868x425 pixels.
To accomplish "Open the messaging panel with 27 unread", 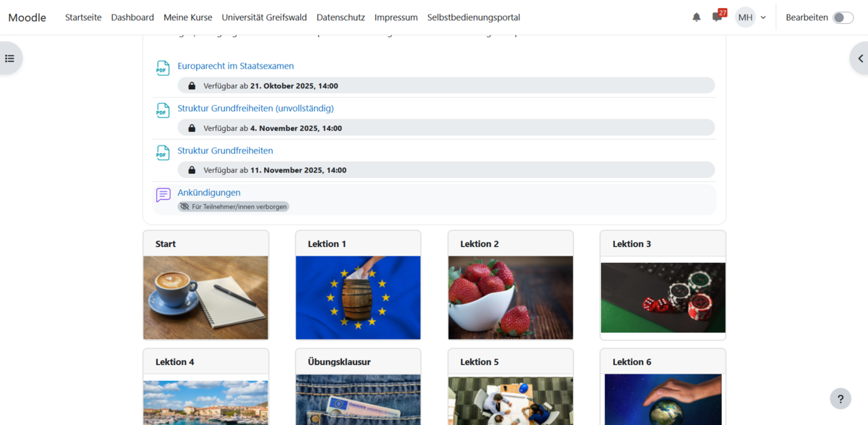I will (x=718, y=17).
